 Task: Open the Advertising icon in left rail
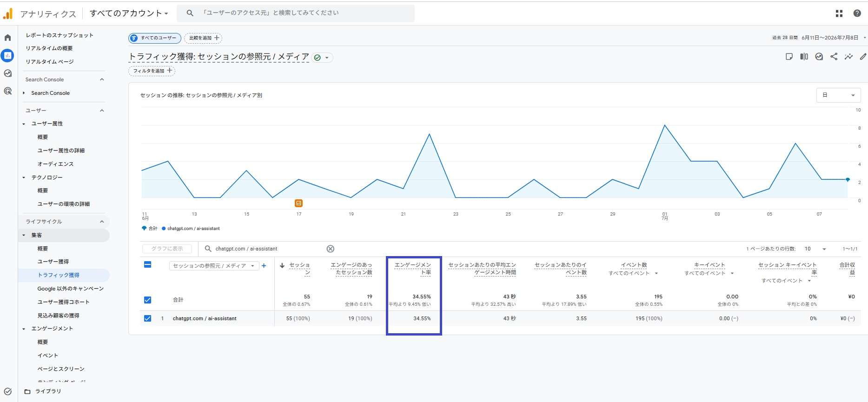click(7, 91)
